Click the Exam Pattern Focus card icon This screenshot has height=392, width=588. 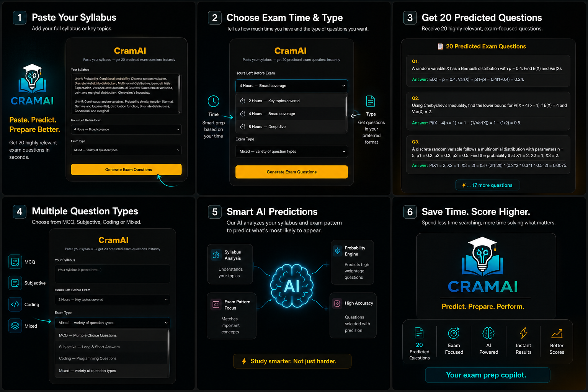point(216,305)
